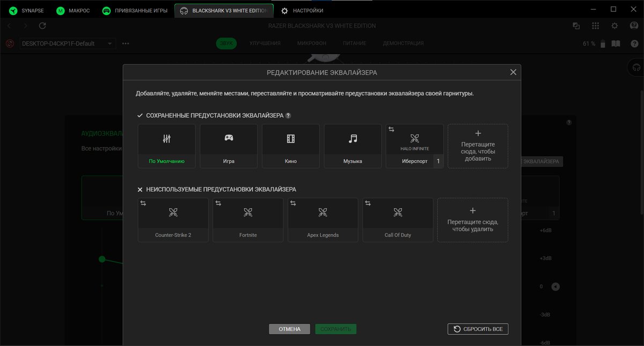Open the Привязанные игры tab
Viewport: 644px width, 346px height.
[x=136, y=10]
